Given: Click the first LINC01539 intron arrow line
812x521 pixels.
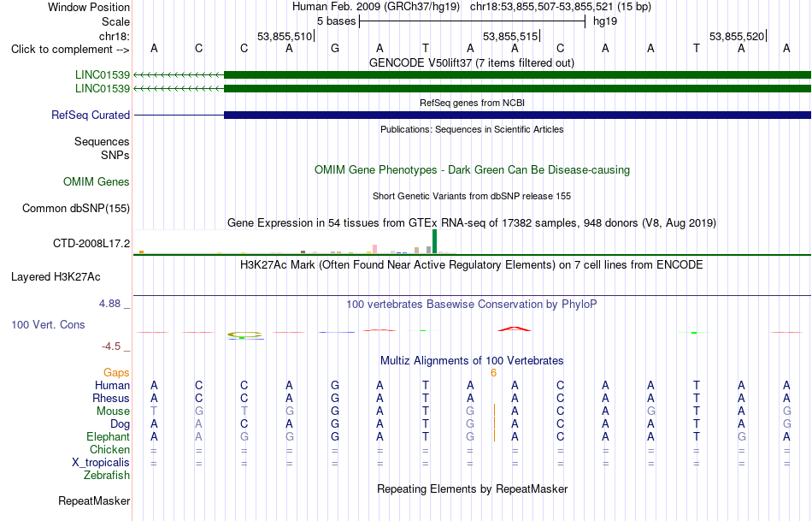Looking at the screenshot, I should [x=179, y=74].
